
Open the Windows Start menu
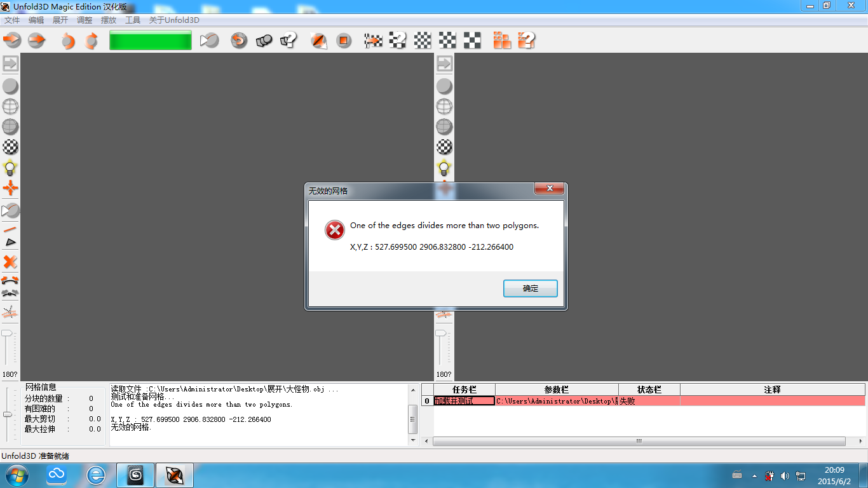click(x=16, y=475)
